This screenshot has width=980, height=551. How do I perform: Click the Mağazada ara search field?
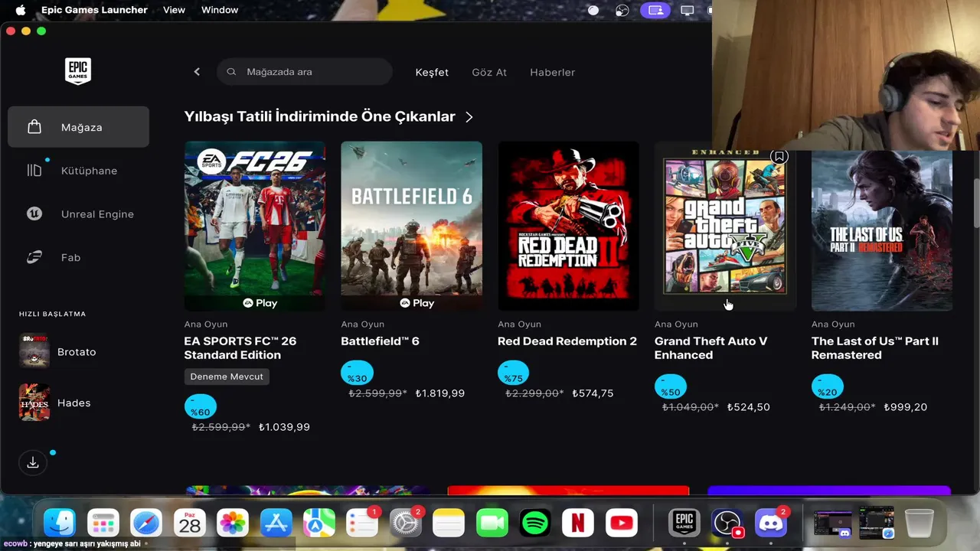(305, 72)
